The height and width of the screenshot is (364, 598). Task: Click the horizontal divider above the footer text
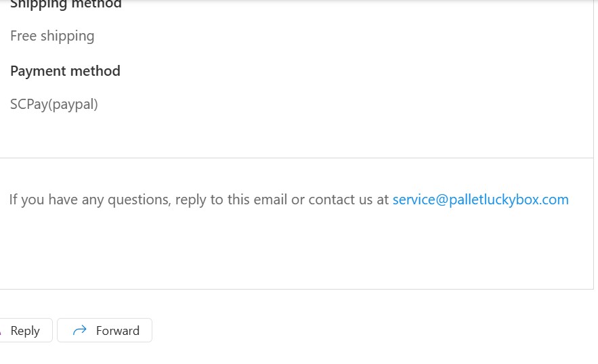click(x=297, y=158)
